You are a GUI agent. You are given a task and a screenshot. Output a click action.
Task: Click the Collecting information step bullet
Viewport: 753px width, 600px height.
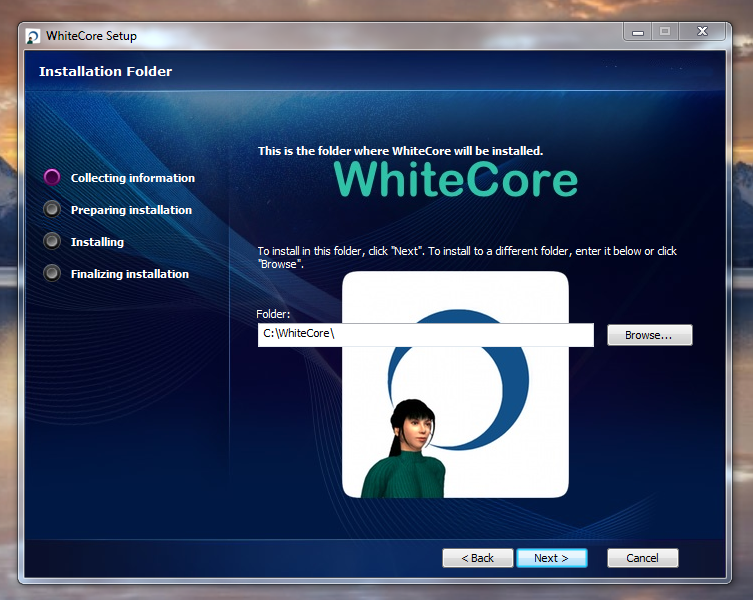(52, 178)
